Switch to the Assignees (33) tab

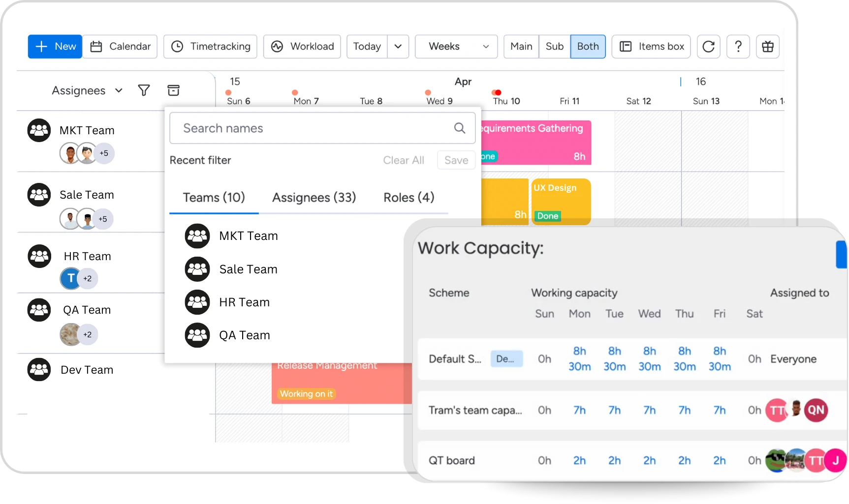314,198
